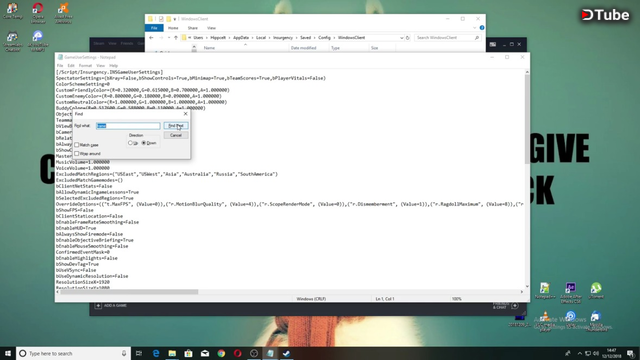The width and height of the screenshot is (640, 360).
Task: Open recent locations dropdown in File Explorer
Action: (169, 38)
